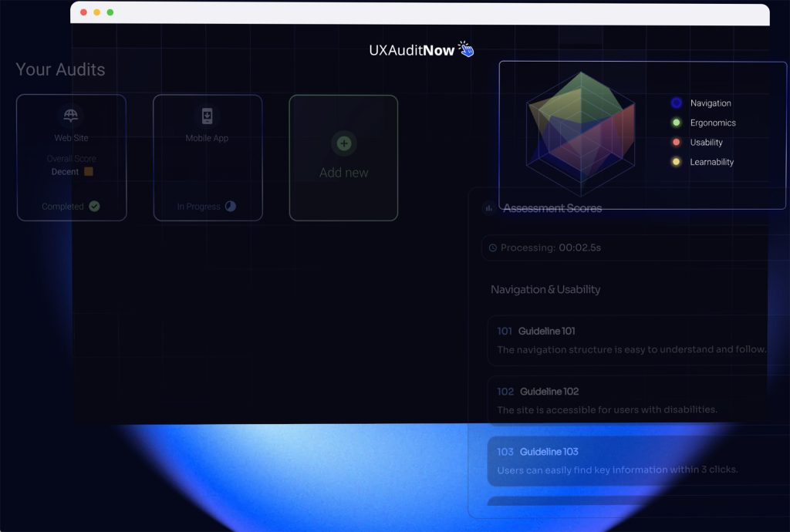Screen dimensions: 790x532
Task: Click the green plus icon in Add new
Action: pyautogui.click(x=344, y=143)
